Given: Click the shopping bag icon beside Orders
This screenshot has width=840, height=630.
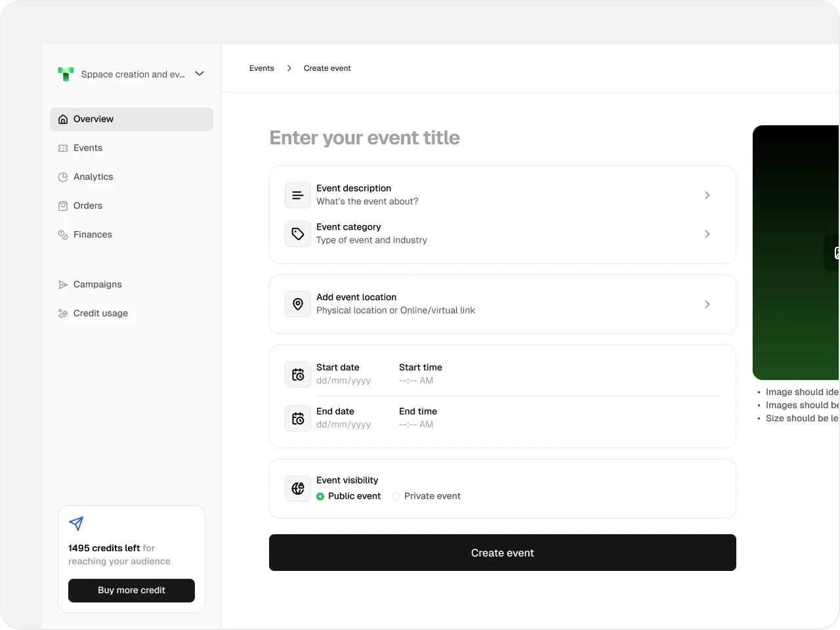Looking at the screenshot, I should click(63, 206).
